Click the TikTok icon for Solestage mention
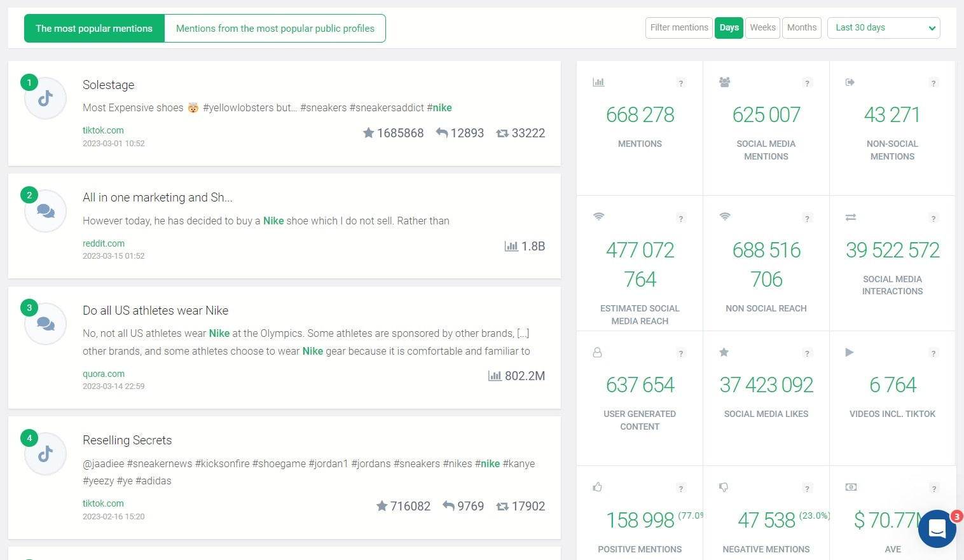Viewport: 964px width, 560px height. coord(45,99)
